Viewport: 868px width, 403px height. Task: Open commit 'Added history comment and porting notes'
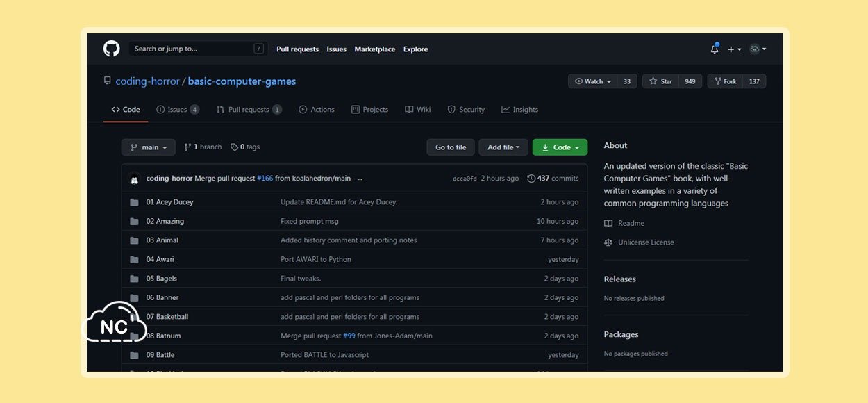(x=349, y=240)
